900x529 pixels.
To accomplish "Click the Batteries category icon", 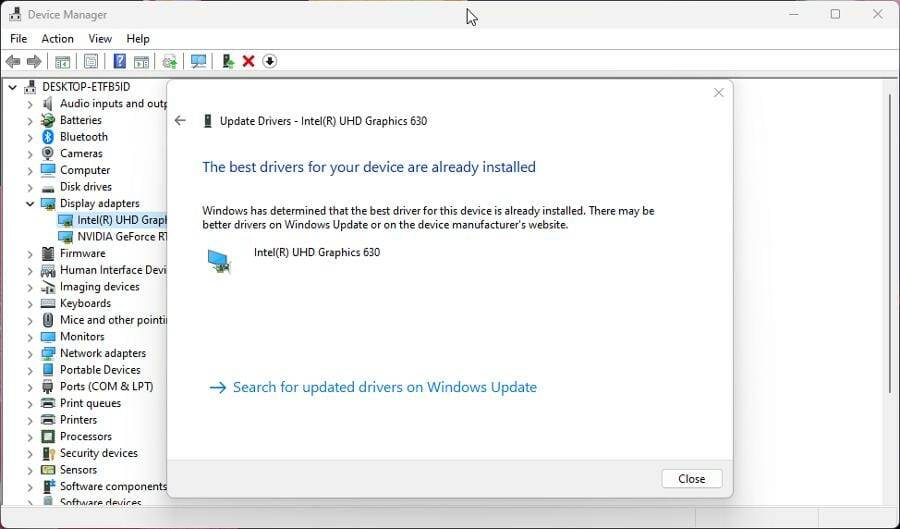I will 48,120.
